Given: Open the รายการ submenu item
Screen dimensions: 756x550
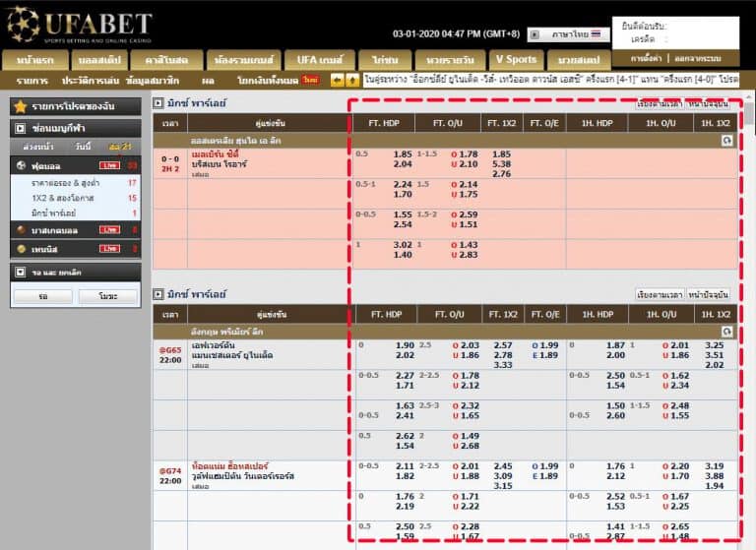Looking at the screenshot, I should [x=31, y=81].
